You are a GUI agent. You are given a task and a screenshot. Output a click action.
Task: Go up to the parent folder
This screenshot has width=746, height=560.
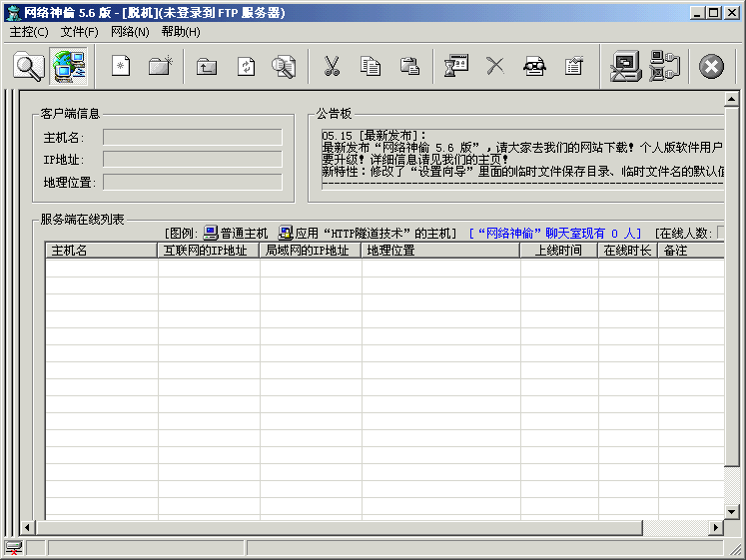pos(207,67)
